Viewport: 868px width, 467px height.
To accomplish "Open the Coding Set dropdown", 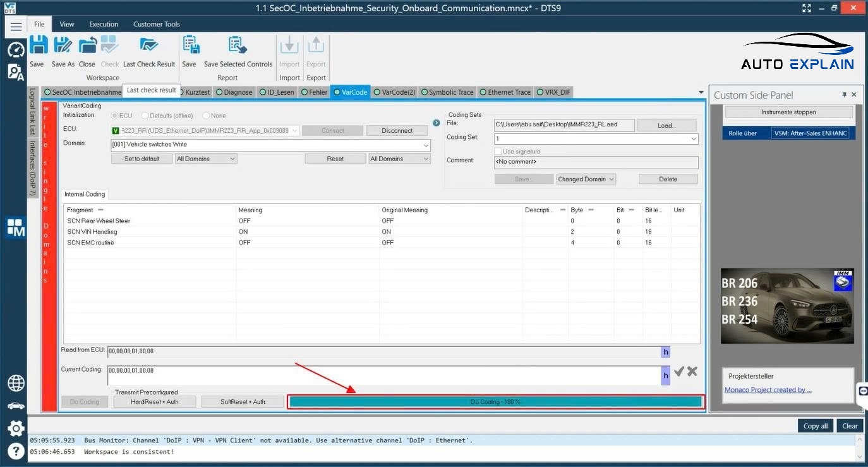I will (693, 138).
